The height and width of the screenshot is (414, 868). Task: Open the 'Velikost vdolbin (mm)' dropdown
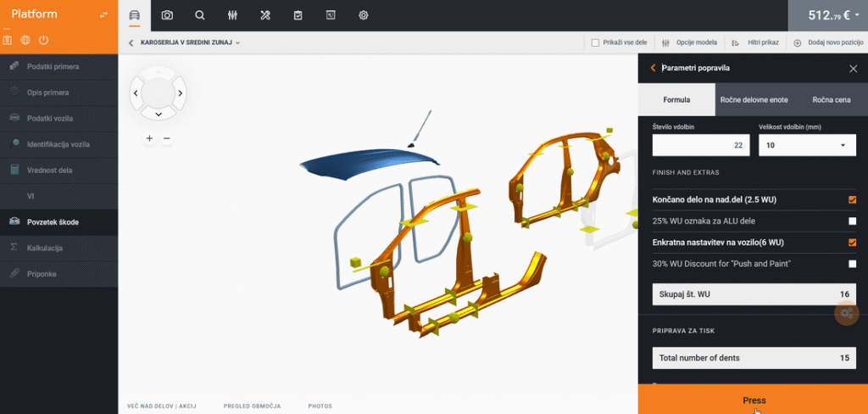[806, 146]
